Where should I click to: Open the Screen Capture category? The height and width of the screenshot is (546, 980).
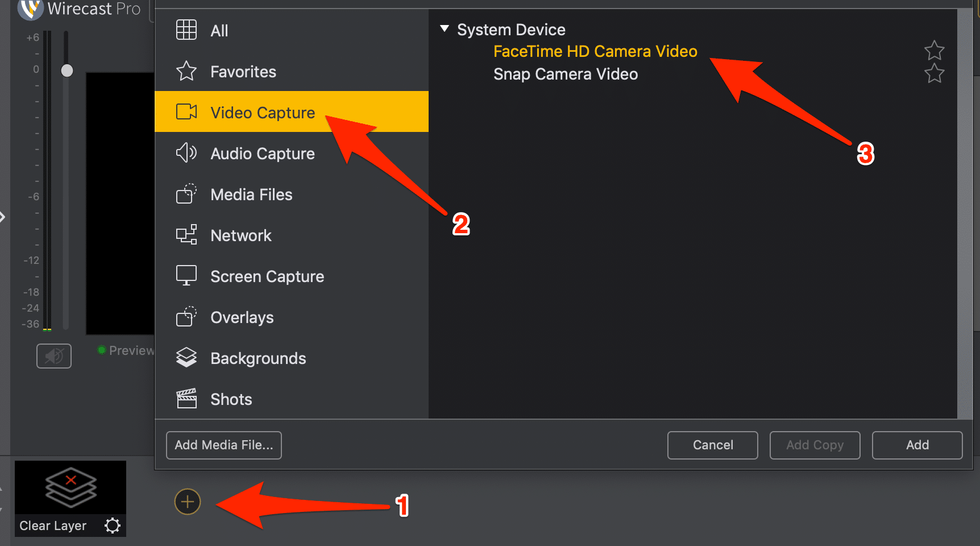pos(292,276)
